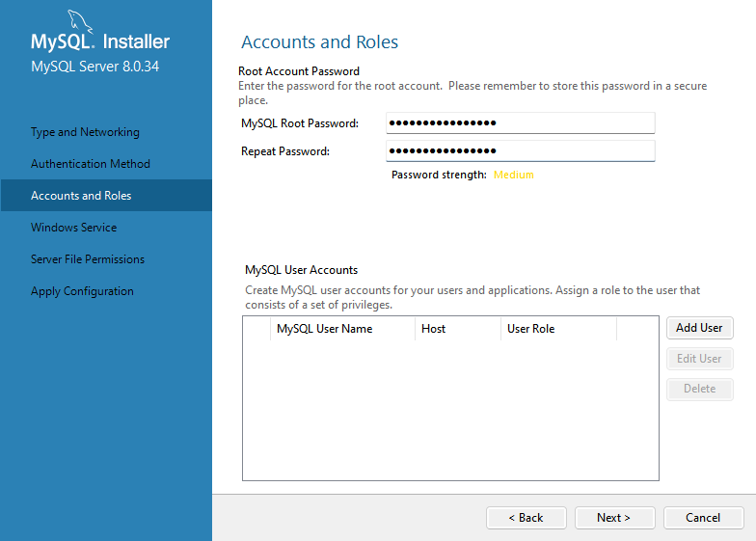This screenshot has height=541, width=756.
Task: Go to the Authentication Method step
Action: (x=91, y=164)
